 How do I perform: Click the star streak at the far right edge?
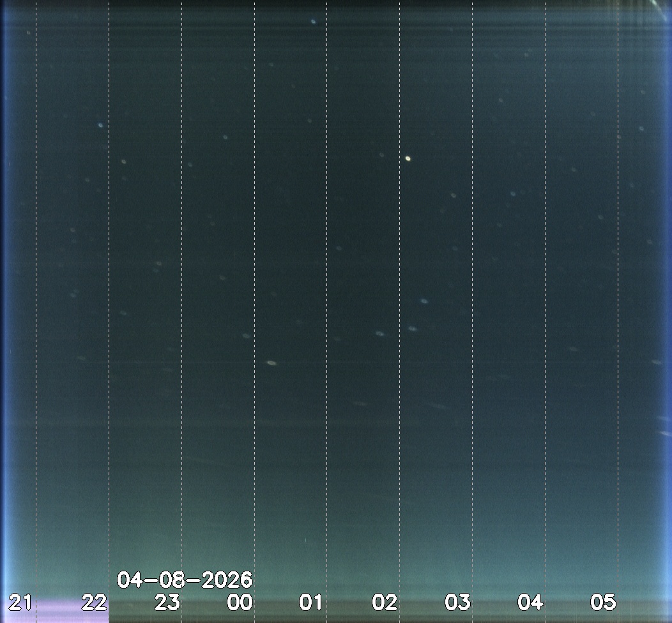(657, 362)
